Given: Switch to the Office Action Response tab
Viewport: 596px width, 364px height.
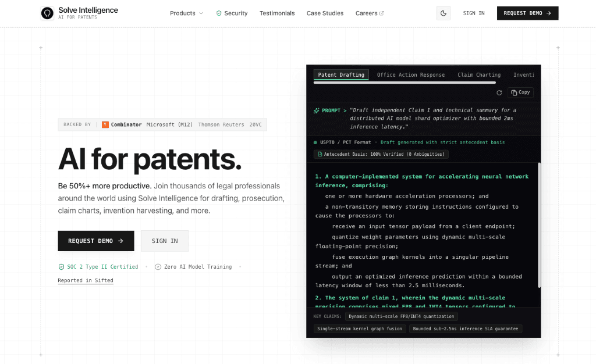Looking at the screenshot, I should point(410,75).
